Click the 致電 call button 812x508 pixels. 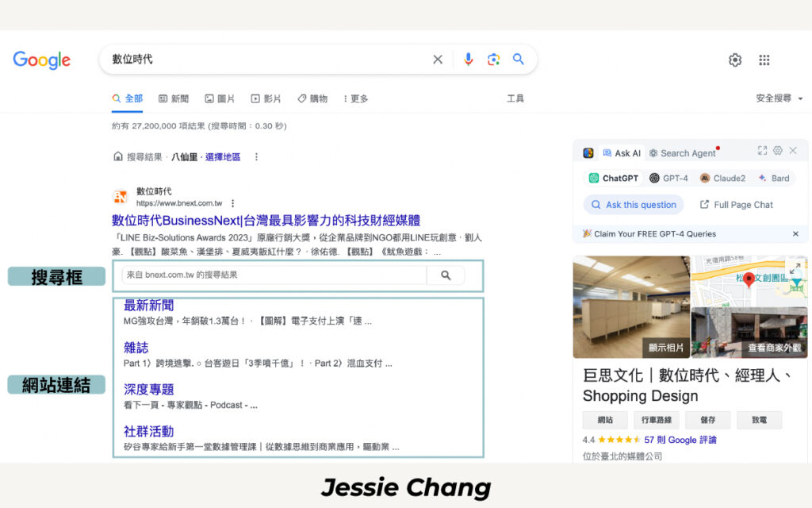tap(759, 420)
